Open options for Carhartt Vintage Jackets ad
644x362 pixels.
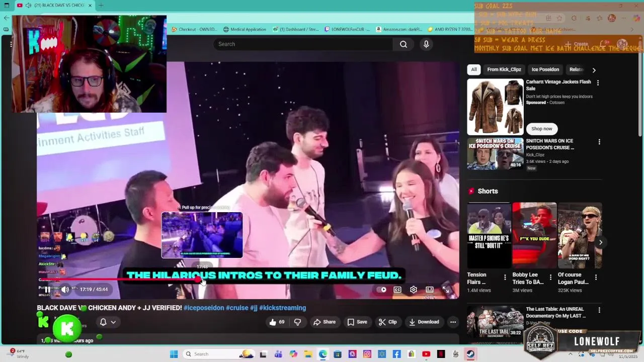[x=598, y=83]
